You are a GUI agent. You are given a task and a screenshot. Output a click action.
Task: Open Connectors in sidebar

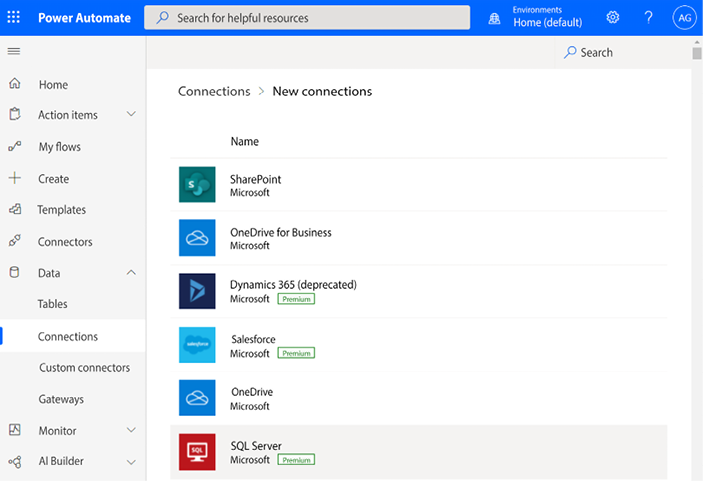coord(65,242)
